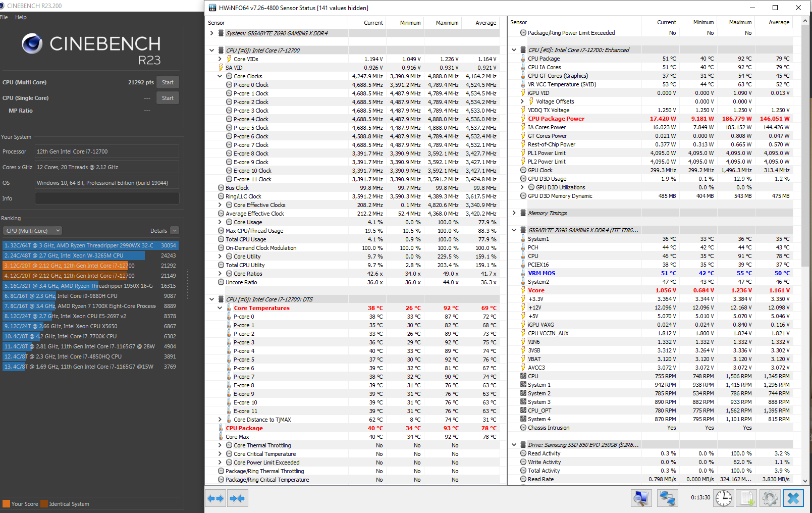
Task: Expand the Core Usage row
Action: tap(220, 222)
